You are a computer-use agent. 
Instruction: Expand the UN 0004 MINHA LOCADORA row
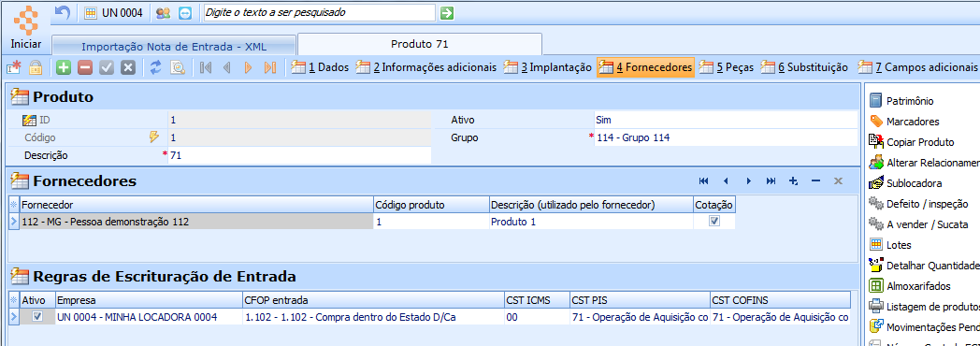[14, 317]
